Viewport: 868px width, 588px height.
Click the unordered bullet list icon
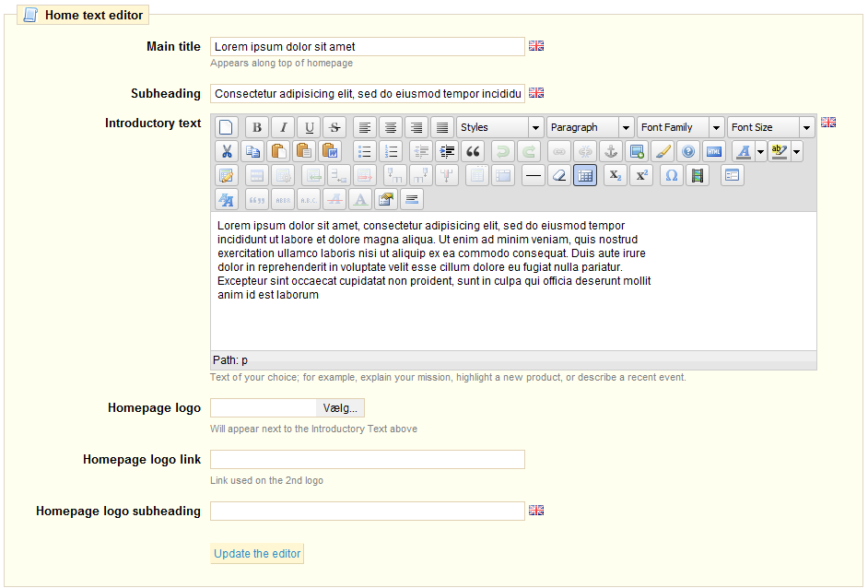click(x=364, y=152)
